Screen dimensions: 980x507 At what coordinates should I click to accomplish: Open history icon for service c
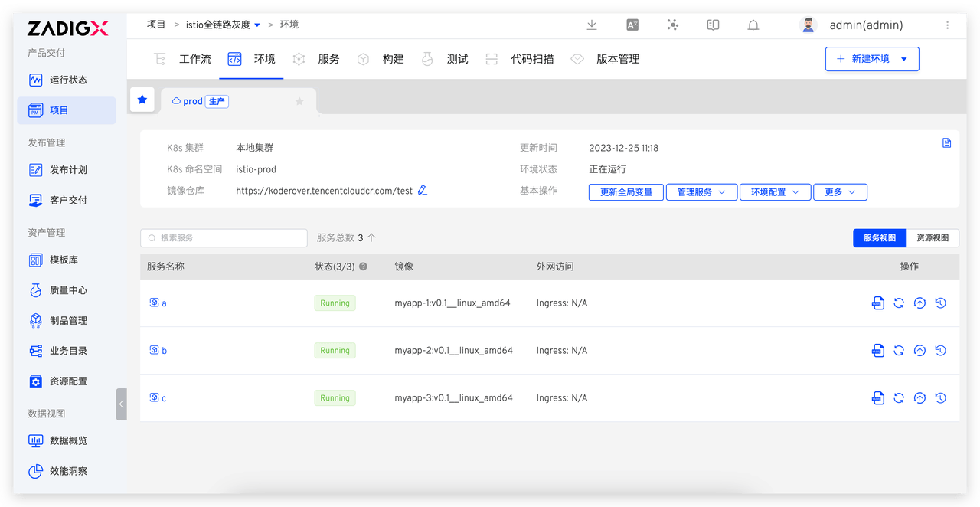[940, 398]
